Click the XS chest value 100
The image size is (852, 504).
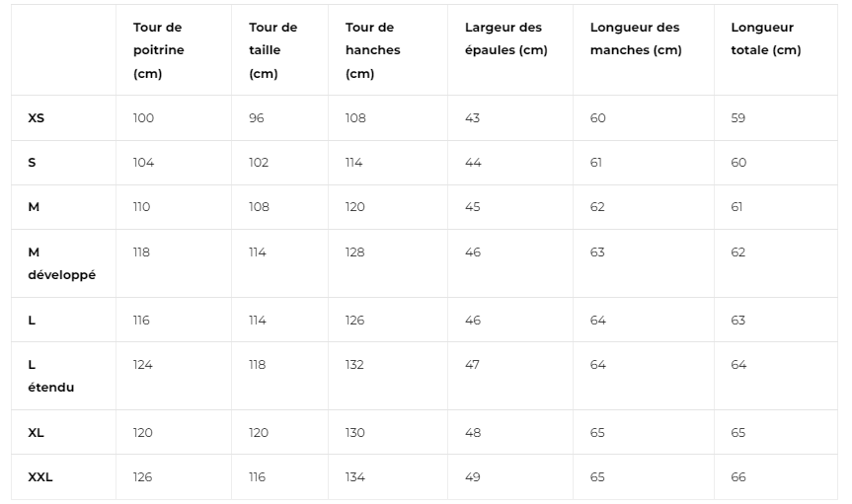coord(143,117)
